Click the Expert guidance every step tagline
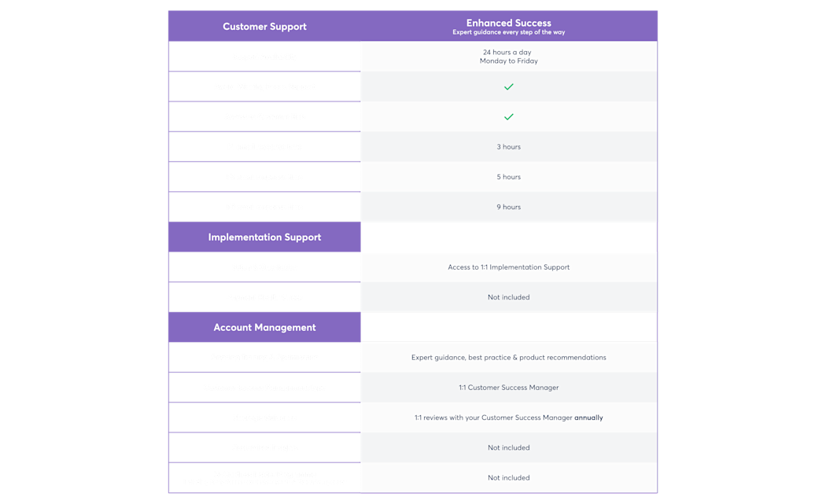The image size is (826, 504). tap(508, 33)
